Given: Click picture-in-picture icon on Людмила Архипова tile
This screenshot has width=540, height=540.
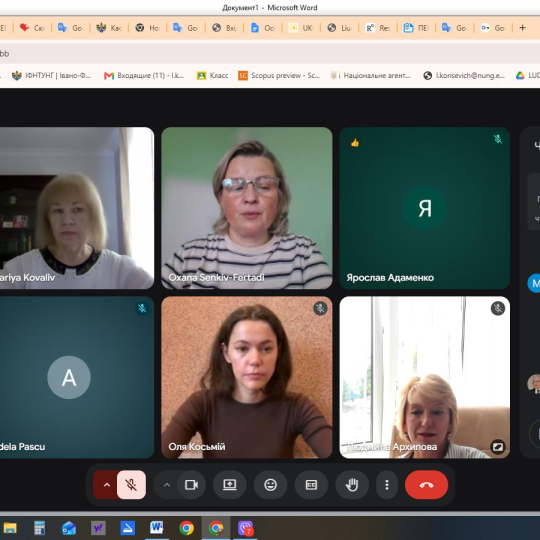Looking at the screenshot, I should click(498, 447).
